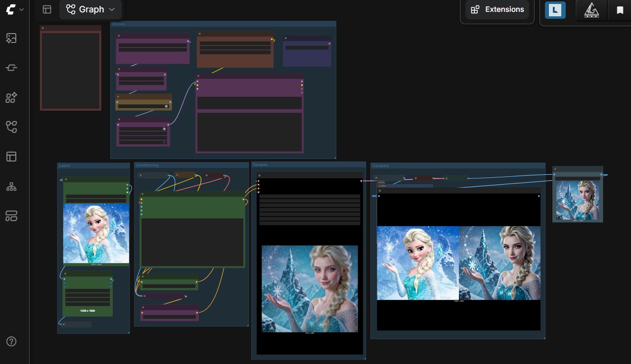Image resolution: width=631 pixels, height=364 pixels.
Task: Select the Latent group title
Action: pos(65,165)
